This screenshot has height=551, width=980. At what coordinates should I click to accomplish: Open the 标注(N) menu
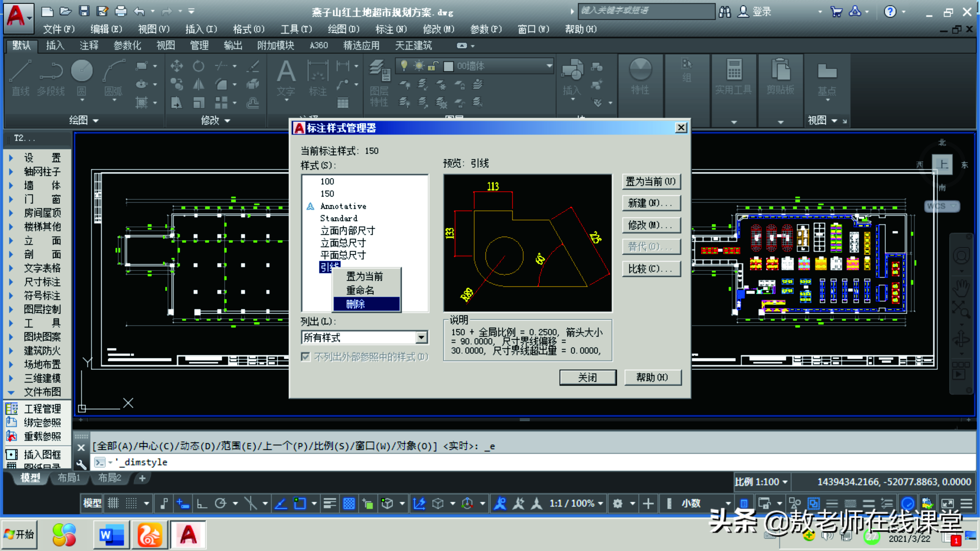pos(391,29)
